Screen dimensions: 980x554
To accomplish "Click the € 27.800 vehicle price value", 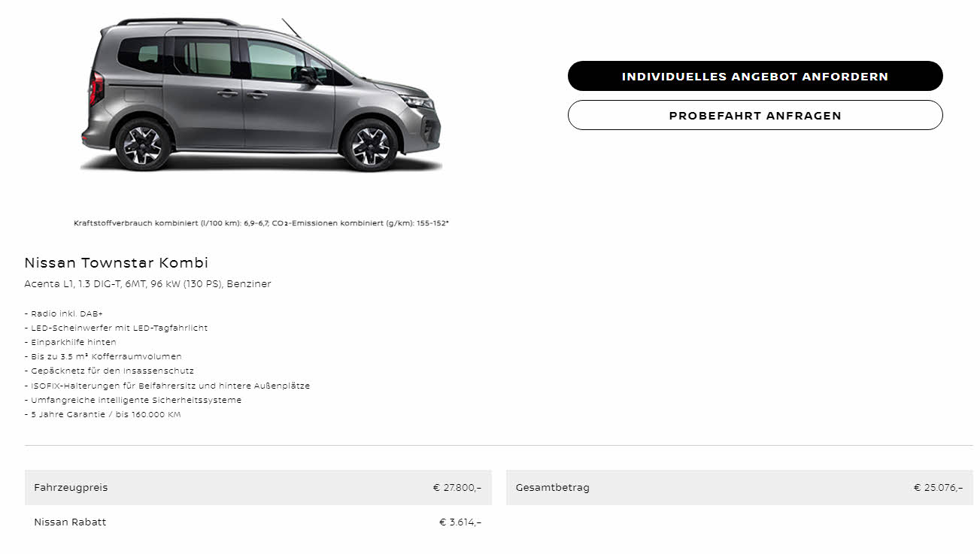I will coord(457,487).
